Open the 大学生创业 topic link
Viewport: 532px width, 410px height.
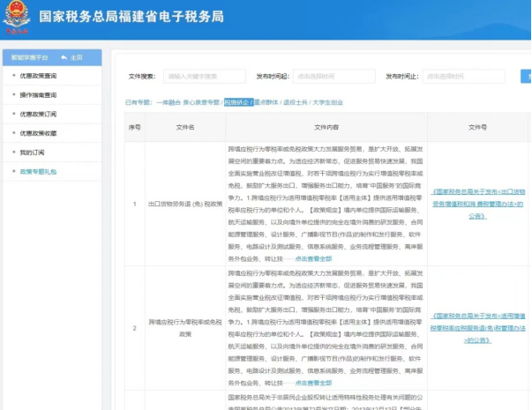[x=327, y=102]
